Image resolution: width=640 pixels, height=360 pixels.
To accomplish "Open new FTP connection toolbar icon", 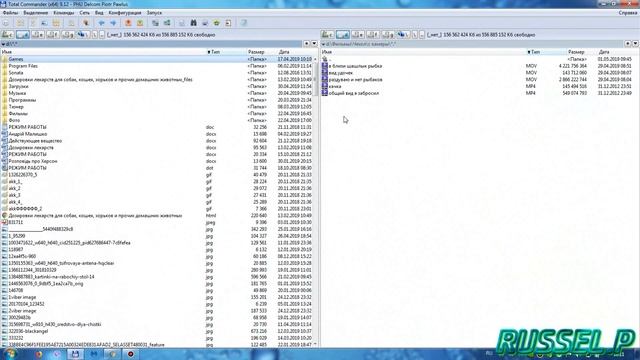I will point(167,23).
